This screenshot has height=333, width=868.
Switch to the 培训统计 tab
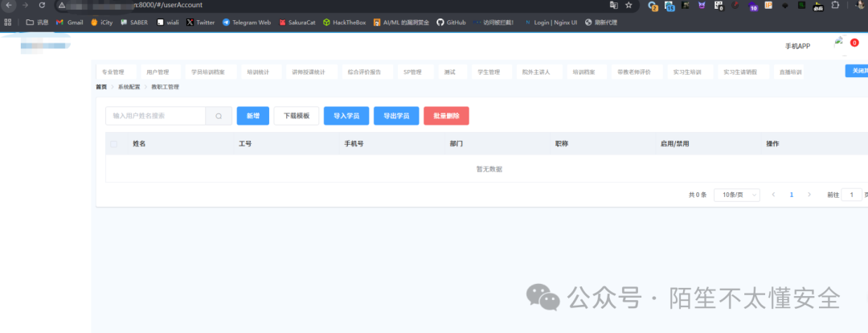click(x=261, y=72)
